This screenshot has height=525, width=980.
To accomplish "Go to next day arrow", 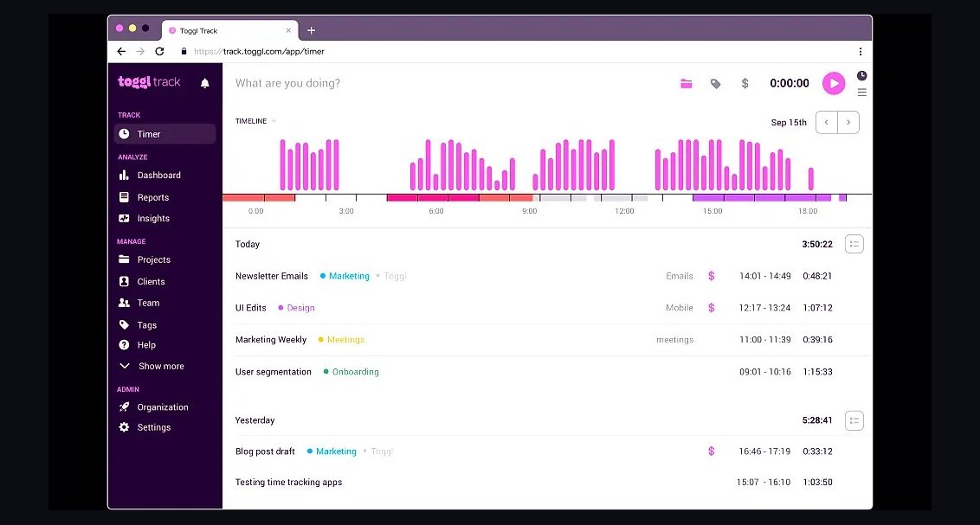I will 848,122.
